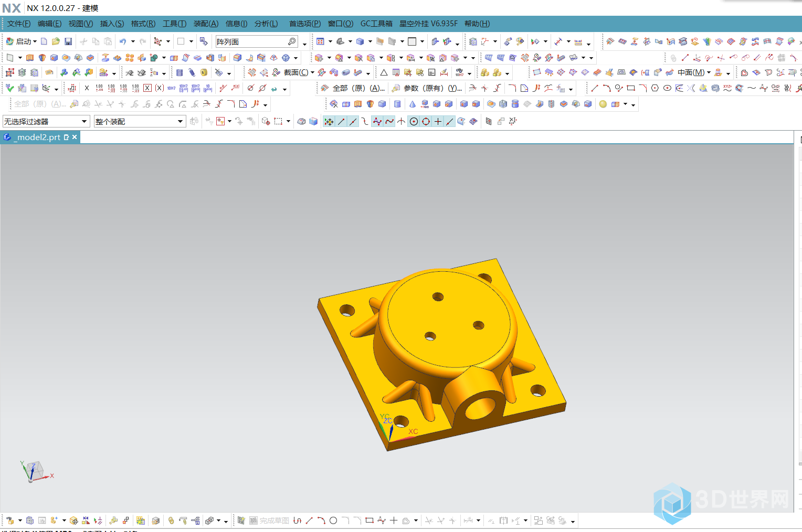Toggle the end point snap option
The height and width of the screenshot is (532, 802).
coord(341,121)
